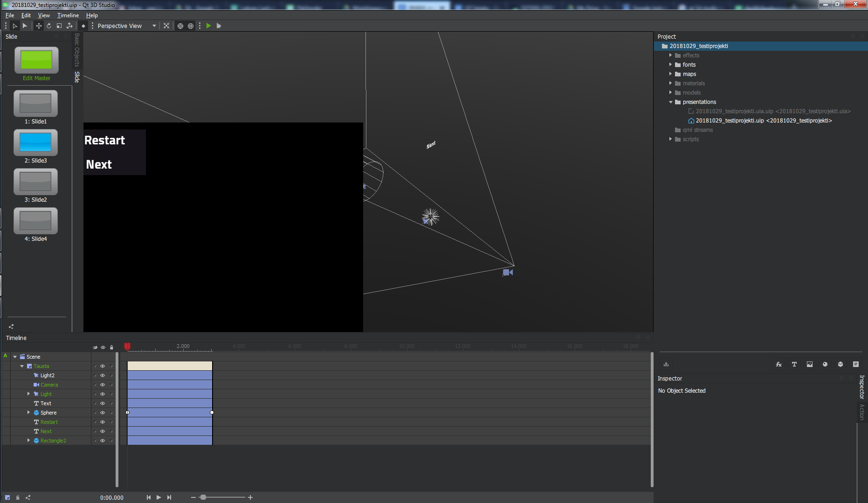The height and width of the screenshot is (503, 868).
Task: Click the wireframe globe icon in toolbar
Action: coord(191,26)
